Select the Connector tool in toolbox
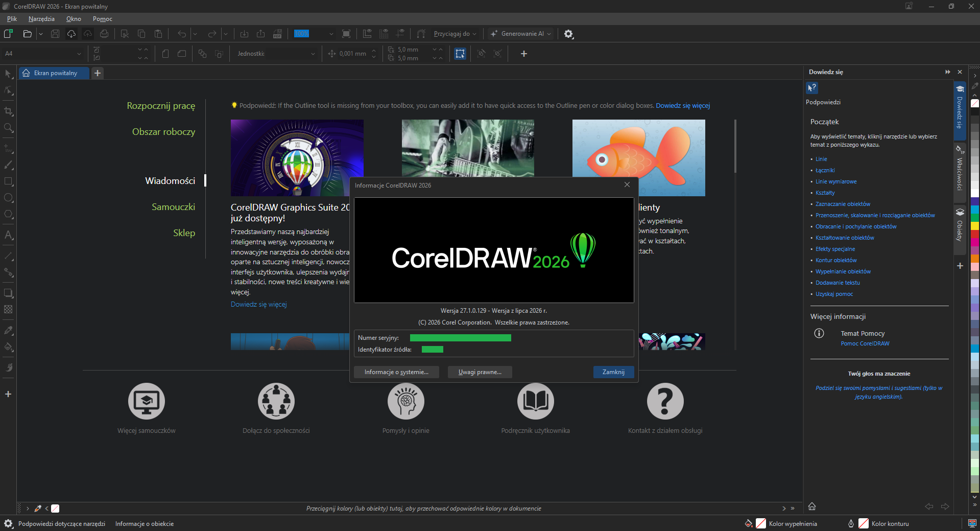Viewport: 980px width, 531px height. tap(8, 272)
